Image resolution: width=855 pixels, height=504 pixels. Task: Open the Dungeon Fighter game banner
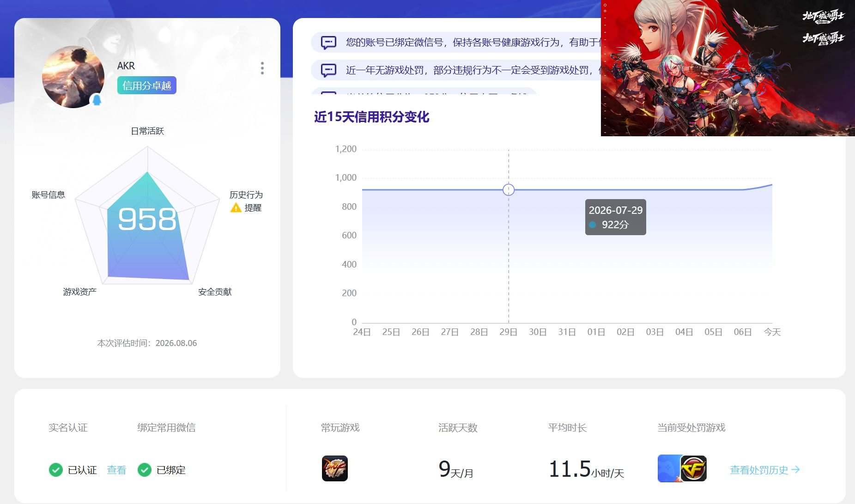pyautogui.click(x=728, y=68)
